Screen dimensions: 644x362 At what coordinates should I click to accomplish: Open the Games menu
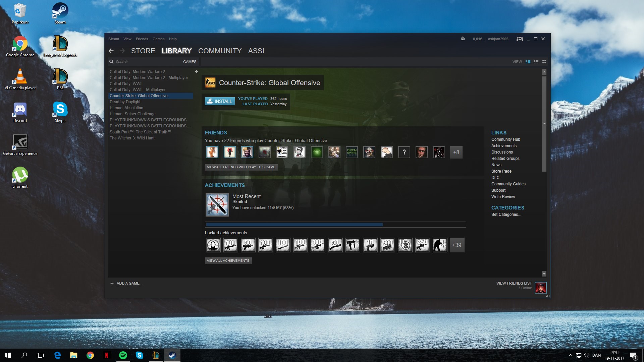pos(158,39)
